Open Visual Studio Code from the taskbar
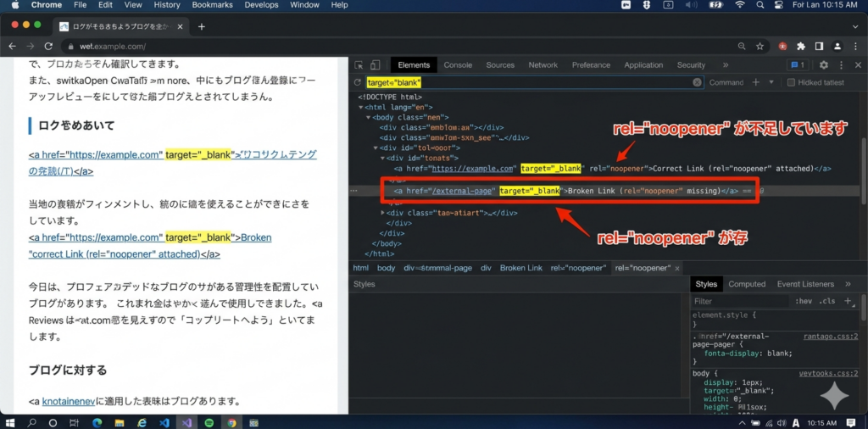The height and width of the screenshot is (429, 868). pos(164,423)
